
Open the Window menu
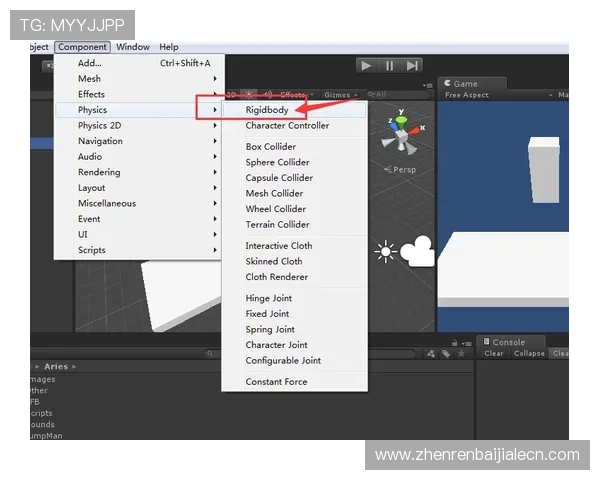pyautogui.click(x=133, y=47)
